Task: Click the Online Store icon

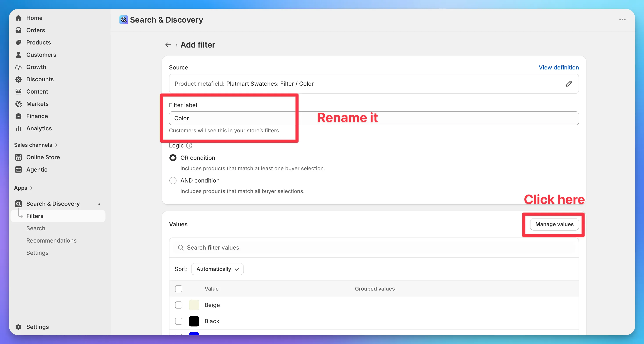Action: coord(18,157)
